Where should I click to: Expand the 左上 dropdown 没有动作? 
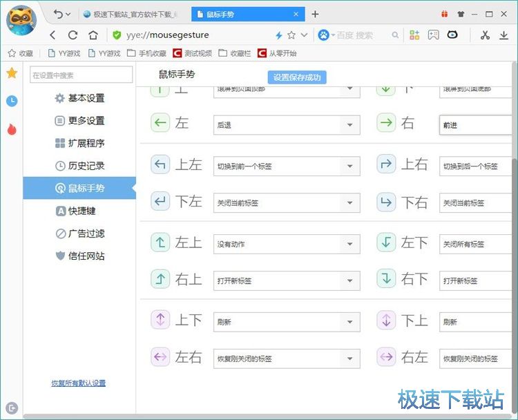[287, 245]
